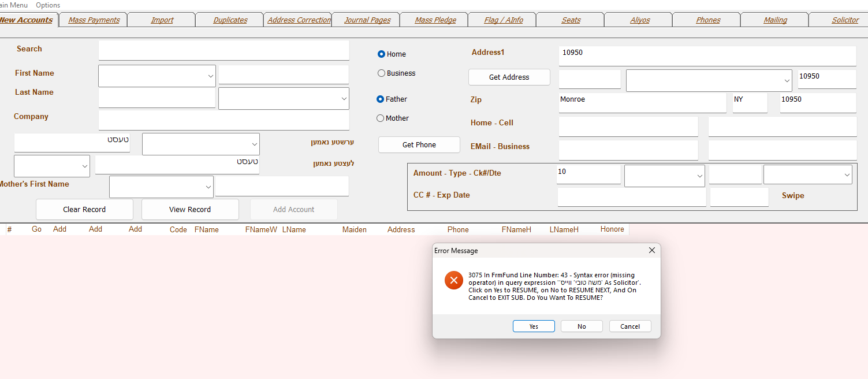Image resolution: width=868 pixels, height=379 pixels.
Task: Select the Business radio button
Action: coord(381,73)
